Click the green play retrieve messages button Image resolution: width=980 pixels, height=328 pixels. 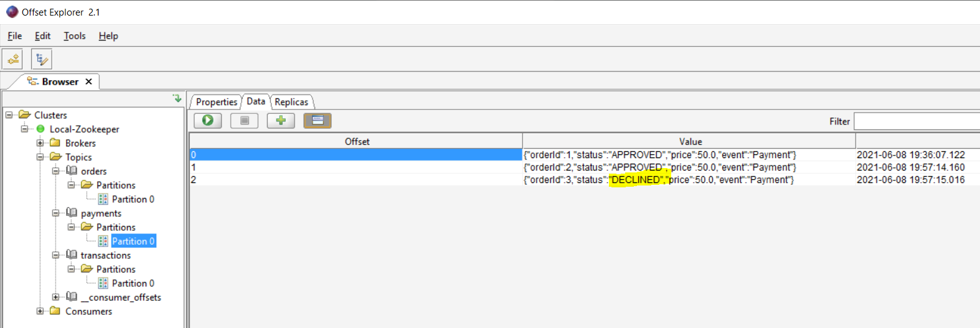pyautogui.click(x=208, y=121)
